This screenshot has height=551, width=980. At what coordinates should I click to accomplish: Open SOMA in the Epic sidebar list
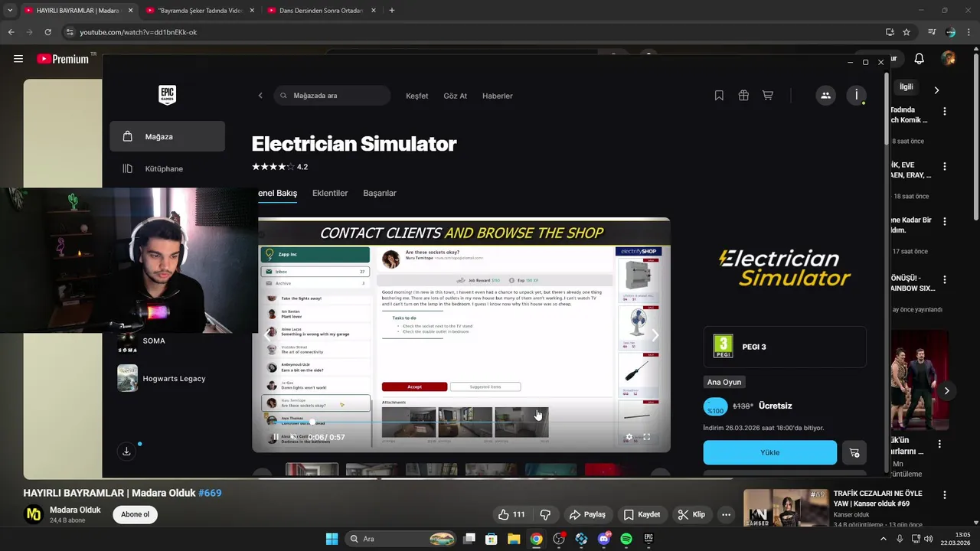click(x=153, y=341)
